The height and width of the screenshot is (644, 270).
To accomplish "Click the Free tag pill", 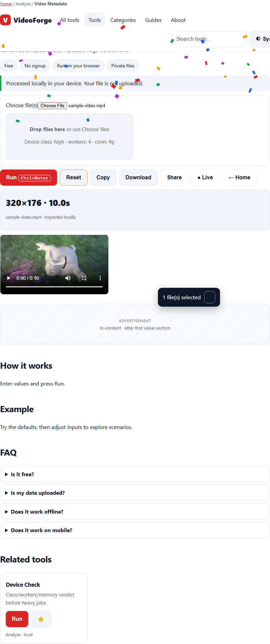I will pyautogui.click(x=9, y=66).
